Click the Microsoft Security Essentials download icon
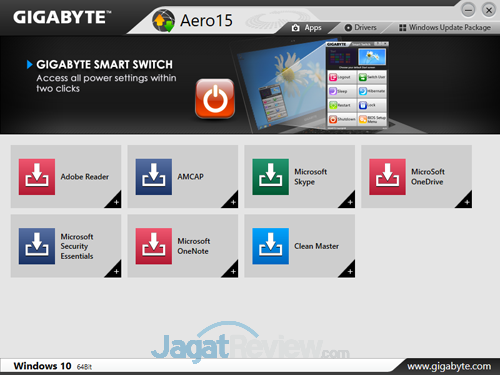 37,246
